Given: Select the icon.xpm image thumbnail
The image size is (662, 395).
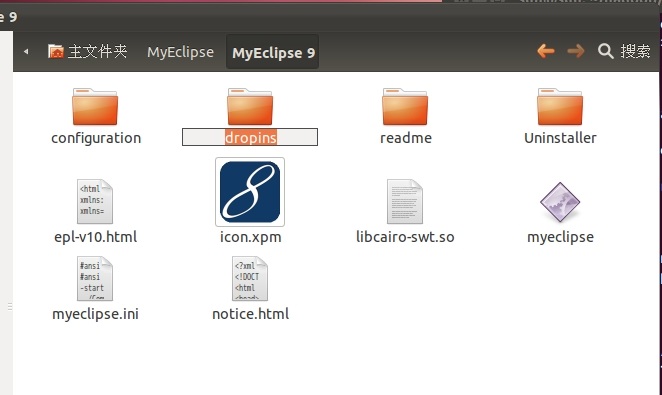Looking at the screenshot, I should [x=250, y=192].
